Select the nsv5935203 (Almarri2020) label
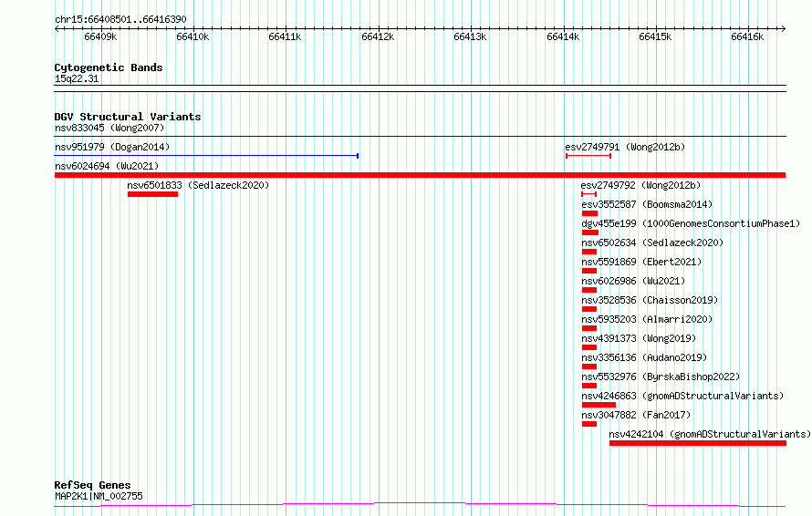 pyautogui.click(x=647, y=319)
